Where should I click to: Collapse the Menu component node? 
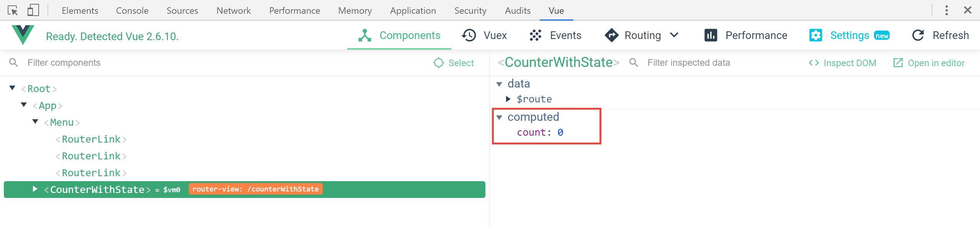pyautogui.click(x=35, y=122)
